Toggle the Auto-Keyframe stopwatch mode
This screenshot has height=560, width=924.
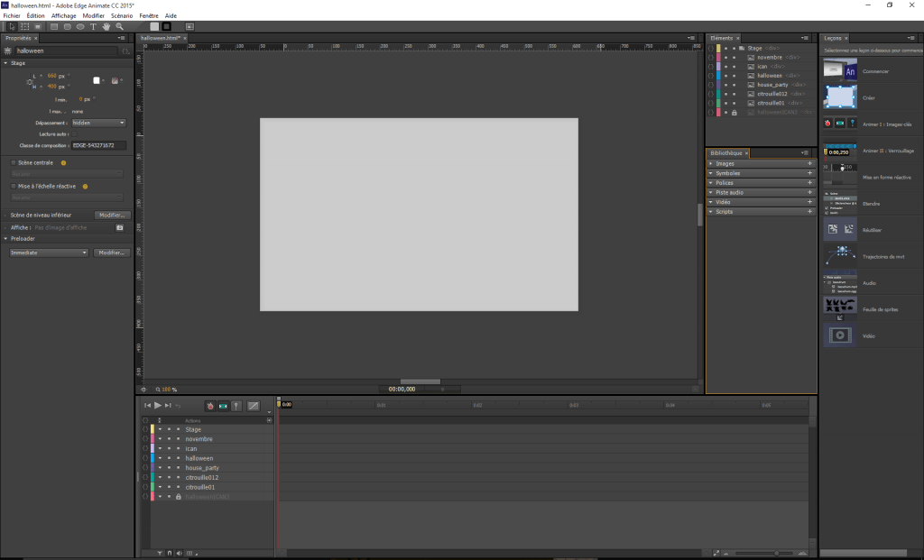tap(209, 406)
